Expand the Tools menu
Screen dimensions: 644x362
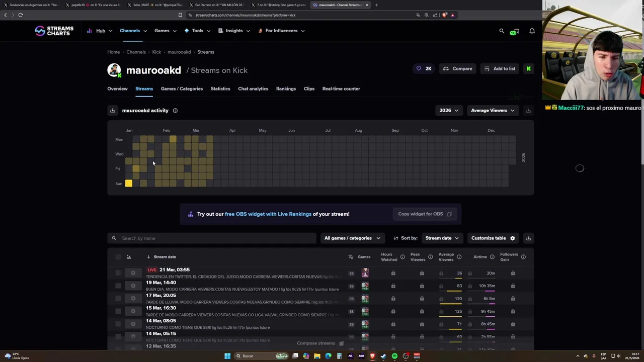click(197, 31)
